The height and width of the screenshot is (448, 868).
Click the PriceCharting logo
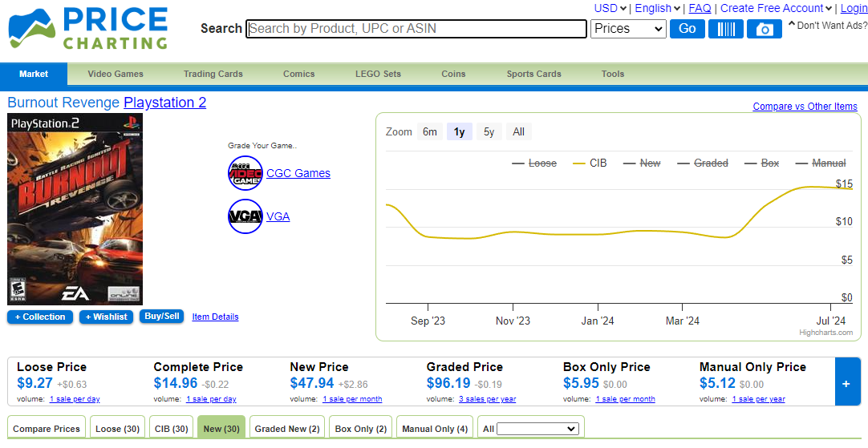click(x=88, y=28)
